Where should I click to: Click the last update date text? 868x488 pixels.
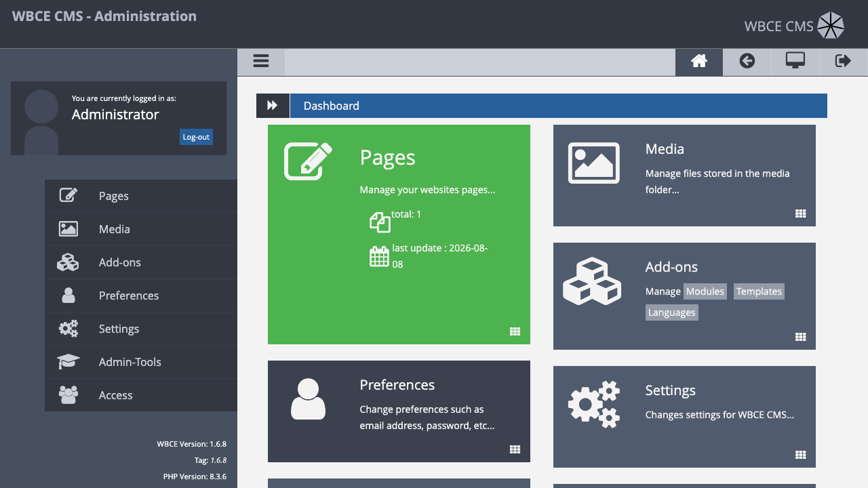click(440, 256)
